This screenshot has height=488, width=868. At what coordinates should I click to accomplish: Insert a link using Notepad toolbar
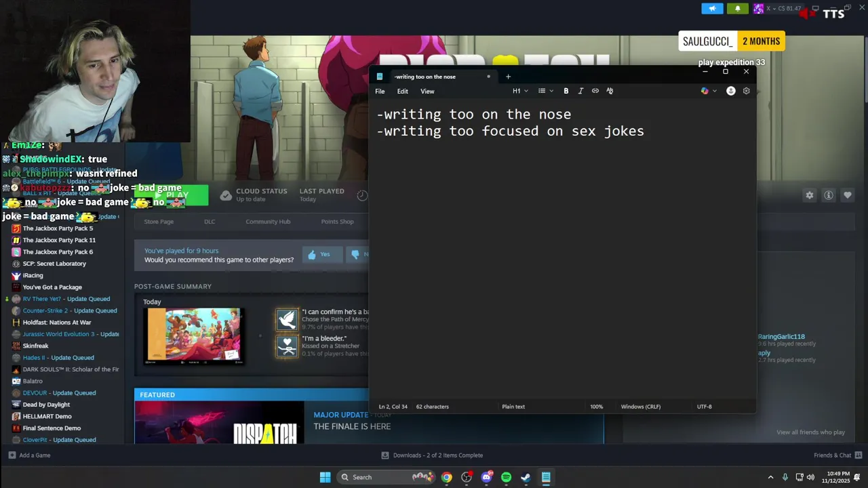595,91
